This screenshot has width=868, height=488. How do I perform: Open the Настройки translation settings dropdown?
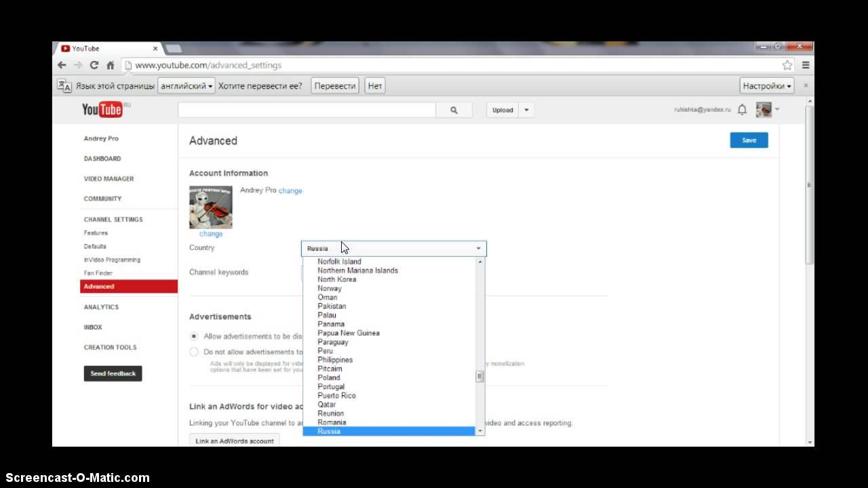767,86
